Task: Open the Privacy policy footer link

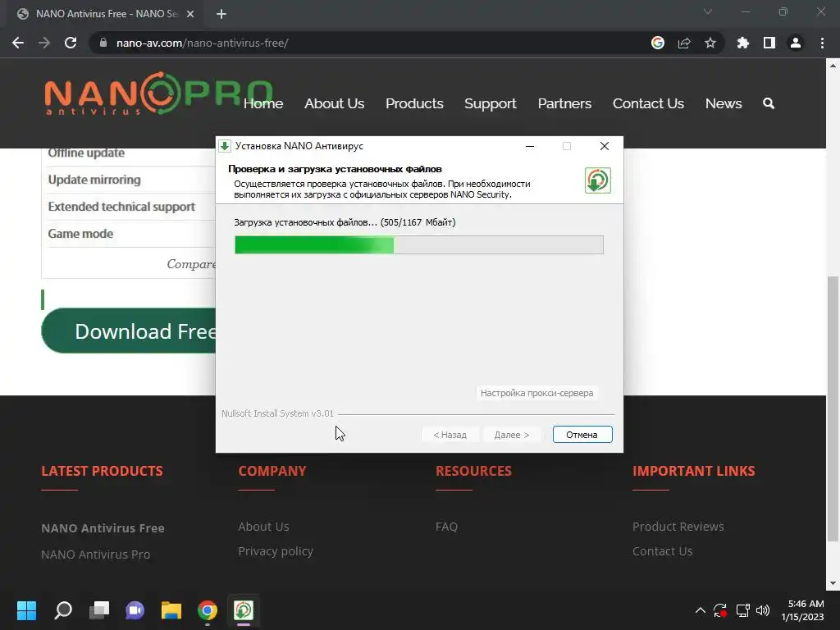Action: (x=276, y=551)
